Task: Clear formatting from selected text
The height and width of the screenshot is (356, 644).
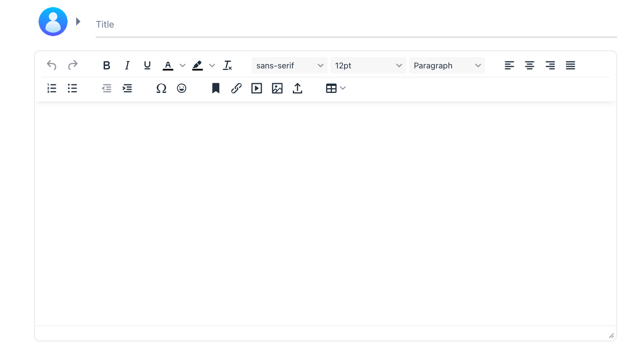Action: (x=227, y=65)
